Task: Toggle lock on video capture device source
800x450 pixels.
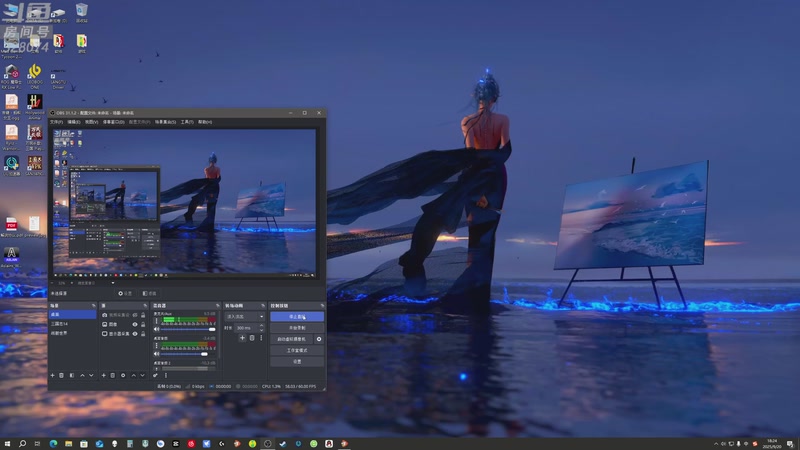Action: click(143, 315)
